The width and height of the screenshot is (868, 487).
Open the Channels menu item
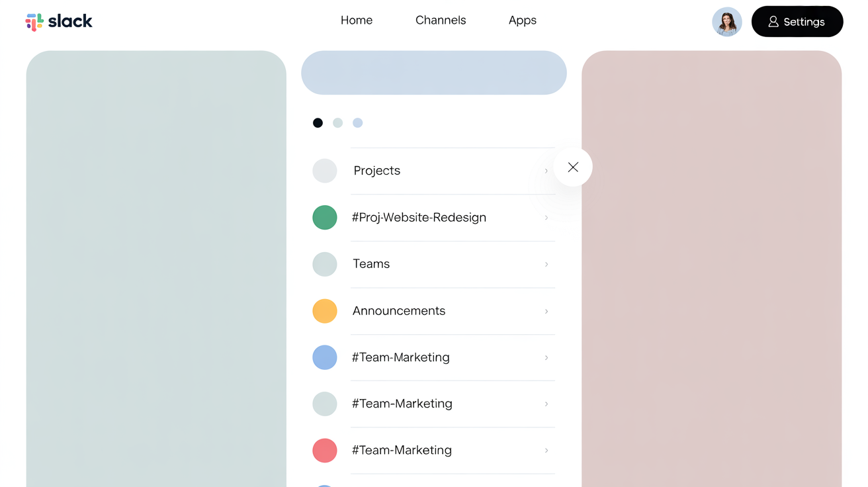(440, 21)
